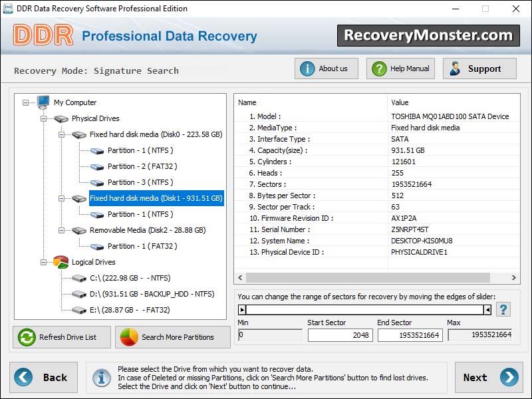Click the DDR logo in the header
Image resolution: width=532 pixels, height=399 pixels.
tap(43, 35)
